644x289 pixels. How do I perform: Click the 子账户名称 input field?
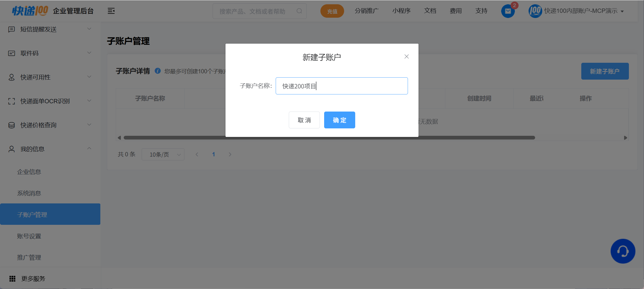tap(342, 86)
